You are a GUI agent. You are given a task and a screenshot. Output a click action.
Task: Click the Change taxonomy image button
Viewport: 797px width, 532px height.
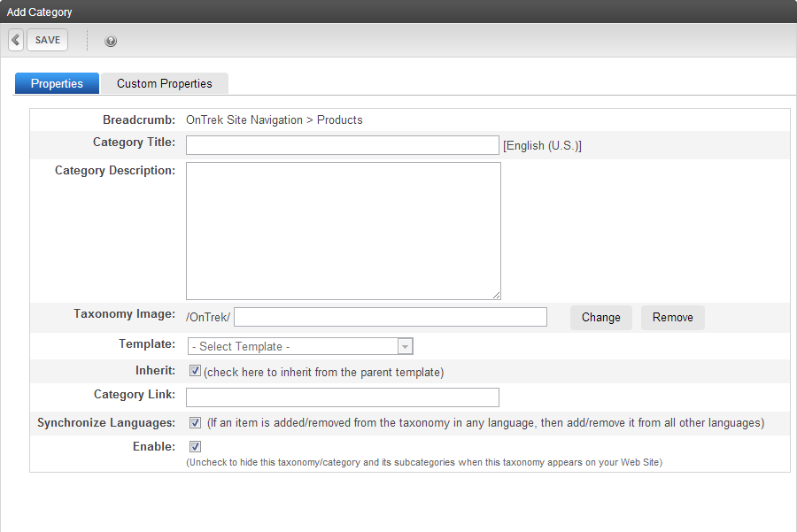point(600,318)
